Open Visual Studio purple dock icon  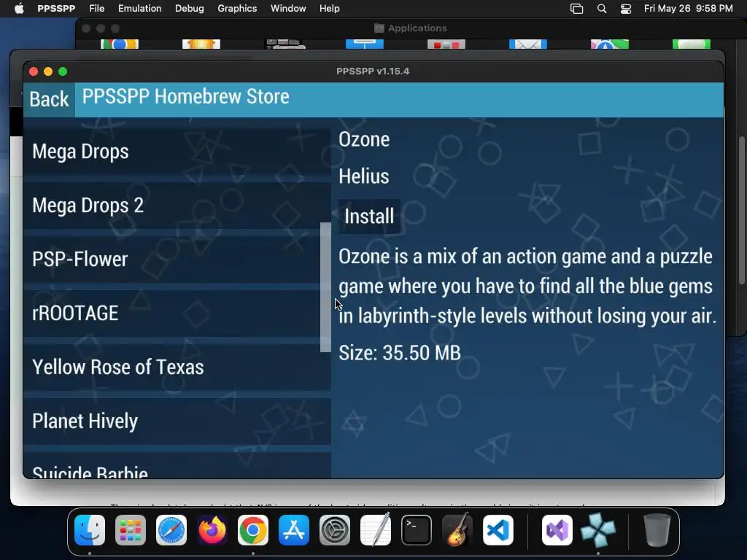coord(557,530)
